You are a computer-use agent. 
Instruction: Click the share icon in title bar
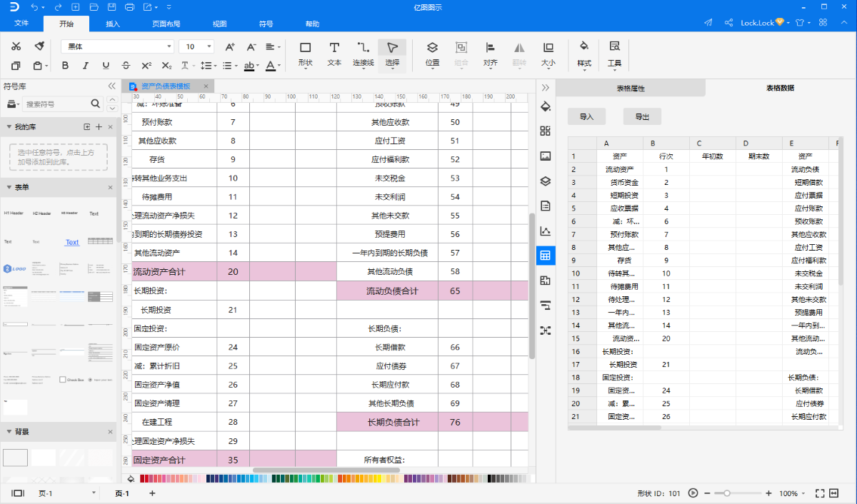[x=728, y=23]
